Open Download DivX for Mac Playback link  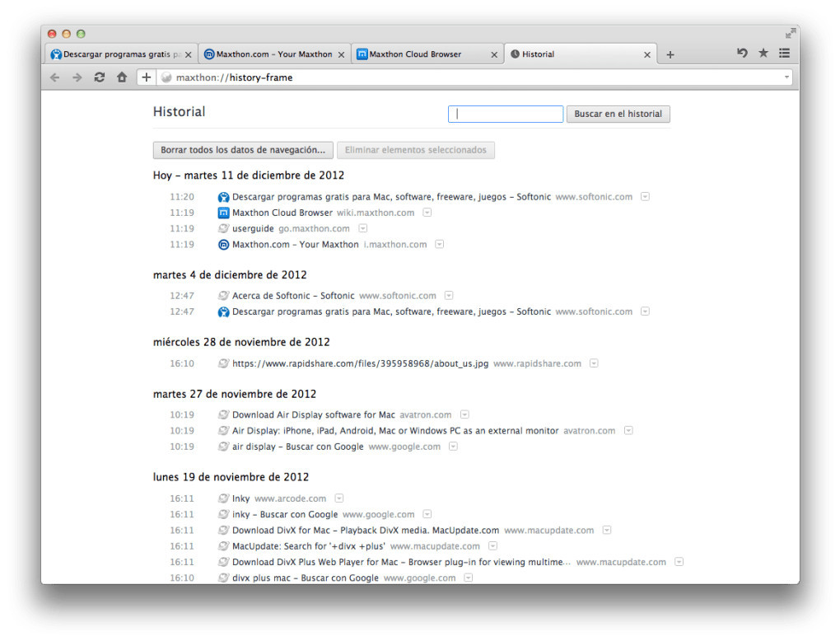pyautogui.click(x=366, y=530)
